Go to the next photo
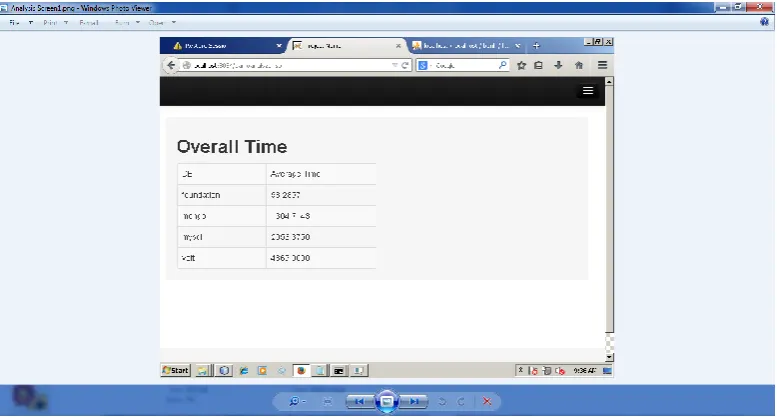The image size is (777, 418). [414, 401]
